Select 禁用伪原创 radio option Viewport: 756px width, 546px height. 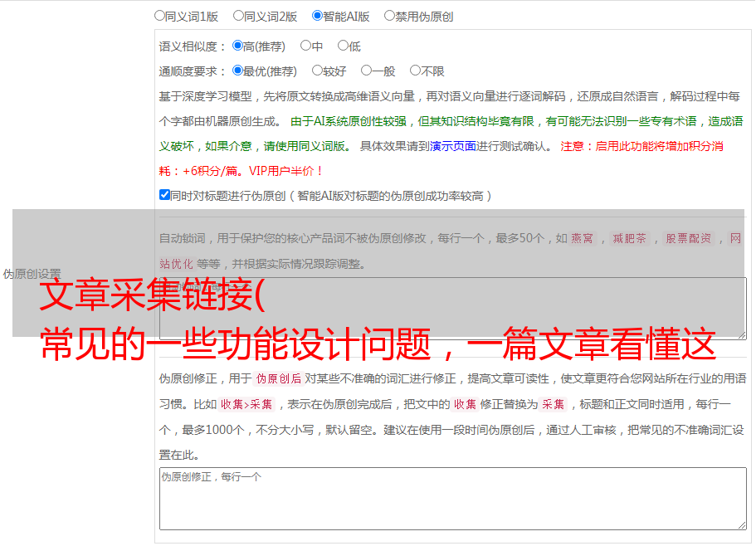click(389, 16)
